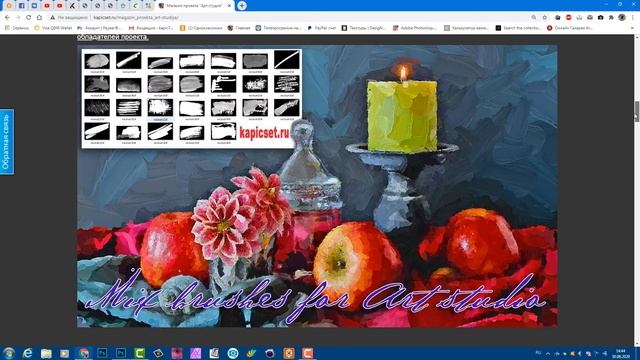The image size is (640, 360).
Task: Open the blue circular taskbar icon
Action: pos(233,353)
